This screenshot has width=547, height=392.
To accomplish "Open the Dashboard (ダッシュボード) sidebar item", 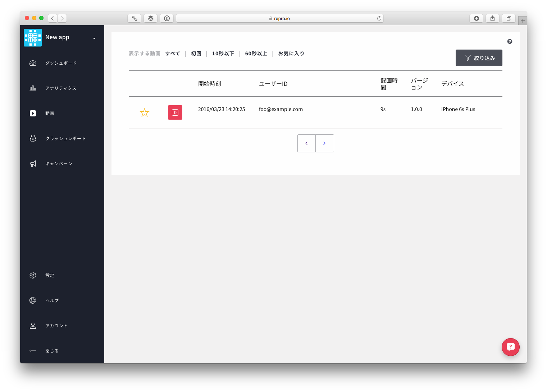I will [61, 63].
